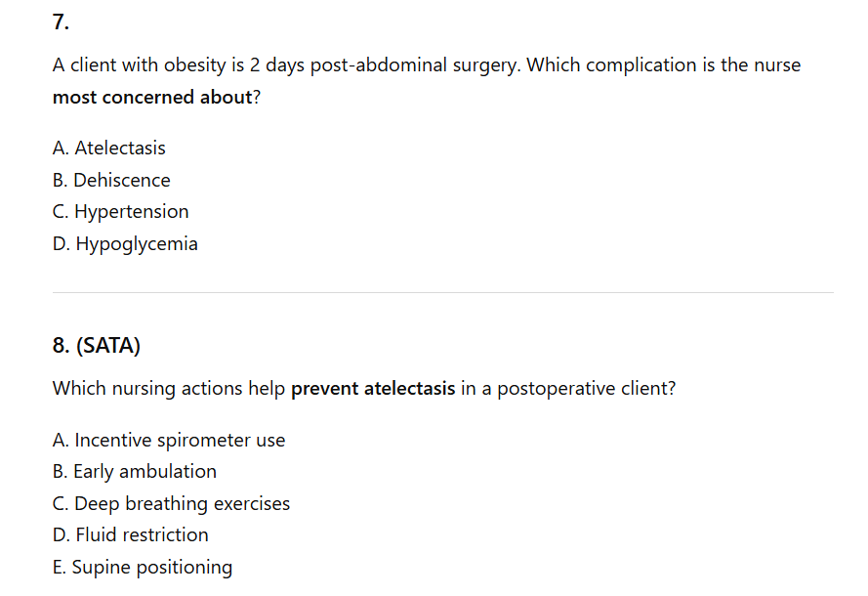The width and height of the screenshot is (868, 596).
Task: Choose A. Incentive spirometer use
Action: (x=169, y=441)
